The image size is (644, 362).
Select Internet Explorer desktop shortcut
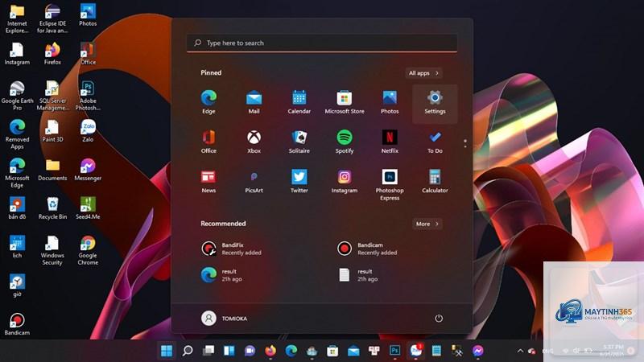click(x=17, y=19)
